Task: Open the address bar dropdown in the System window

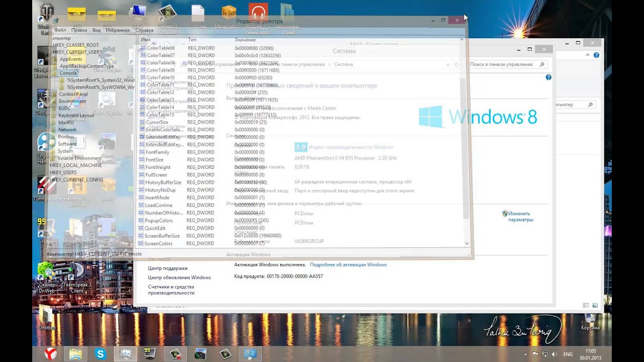Action: tap(447, 64)
